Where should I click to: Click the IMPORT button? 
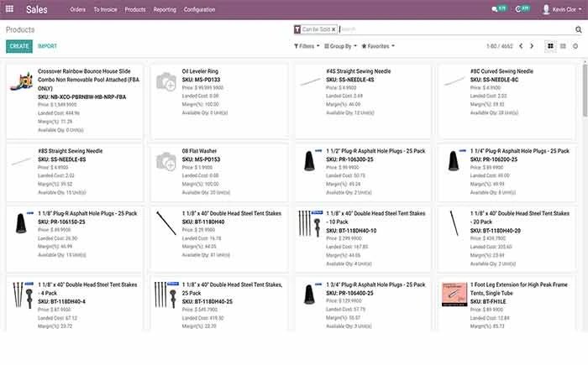47,46
